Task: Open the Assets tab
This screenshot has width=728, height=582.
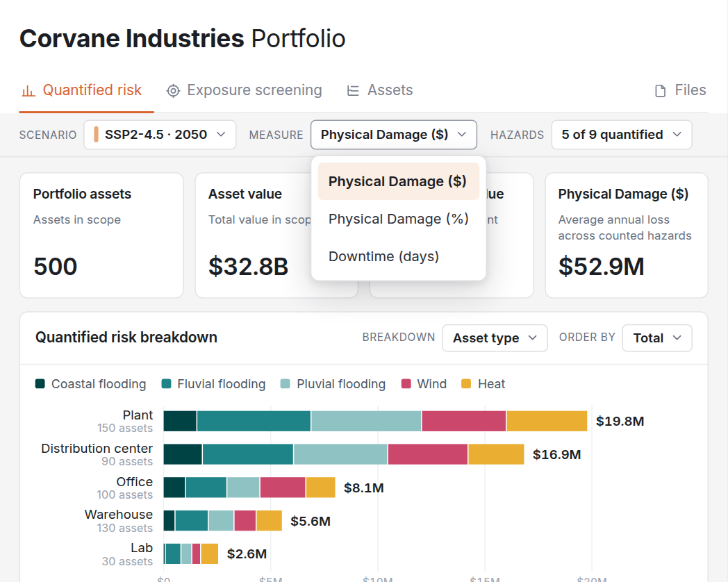Action: coord(380,90)
